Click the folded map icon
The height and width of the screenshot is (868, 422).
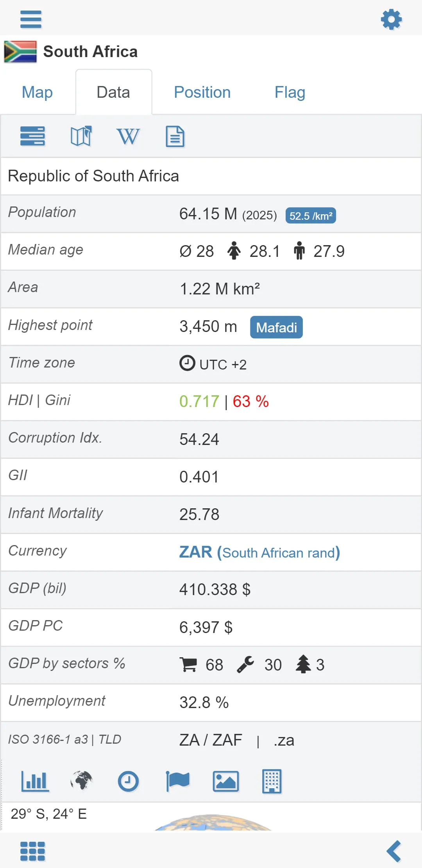81,136
